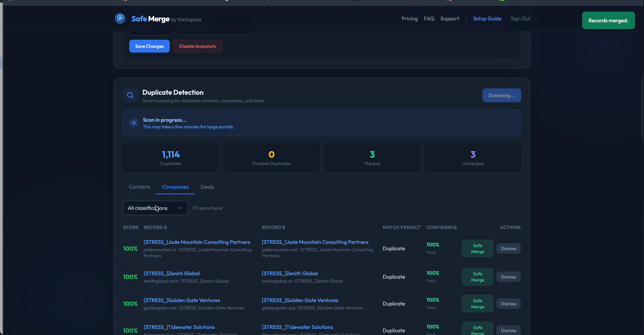
Task: Click the Save Changes button
Action: tap(149, 46)
